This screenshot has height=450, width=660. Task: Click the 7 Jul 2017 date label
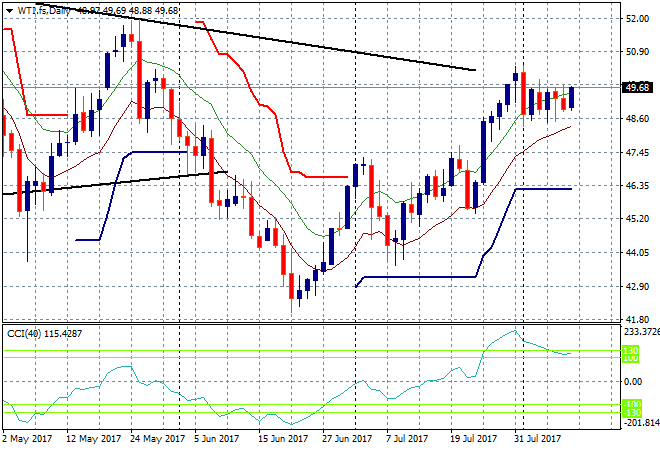tap(407, 439)
